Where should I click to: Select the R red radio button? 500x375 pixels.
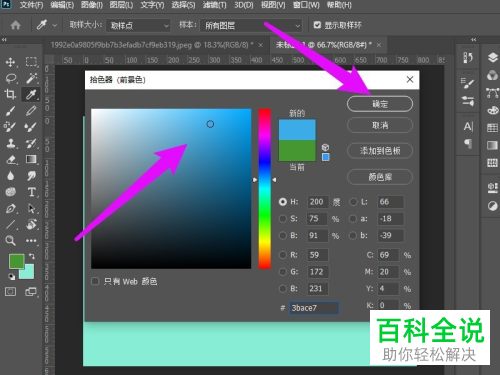(x=283, y=255)
